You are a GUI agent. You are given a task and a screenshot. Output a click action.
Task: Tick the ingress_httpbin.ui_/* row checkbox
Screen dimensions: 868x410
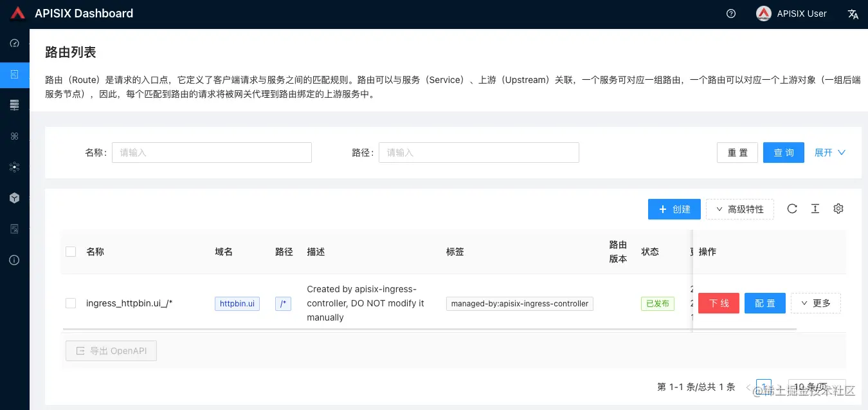pyautogui.click(x=71, y=303)
